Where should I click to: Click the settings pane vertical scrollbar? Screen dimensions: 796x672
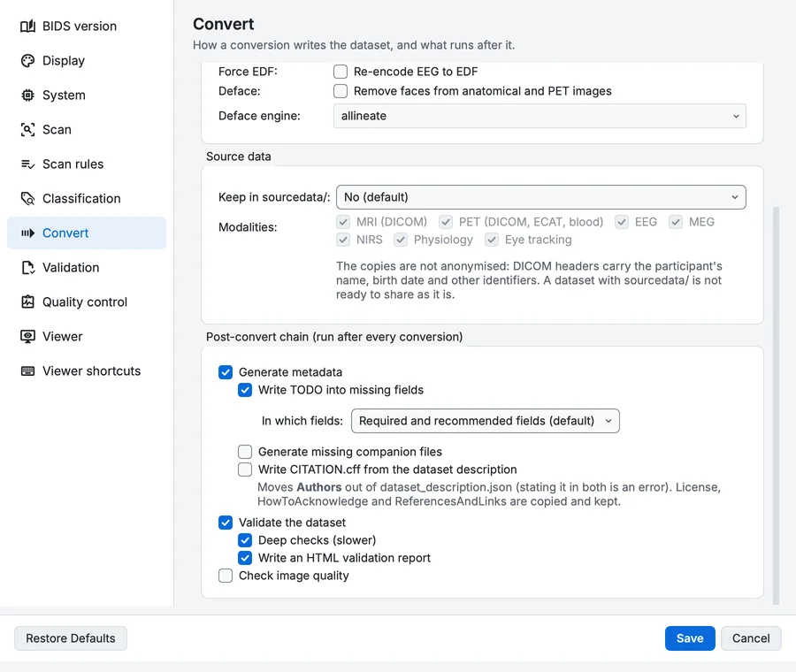click(x=776, y=405)
